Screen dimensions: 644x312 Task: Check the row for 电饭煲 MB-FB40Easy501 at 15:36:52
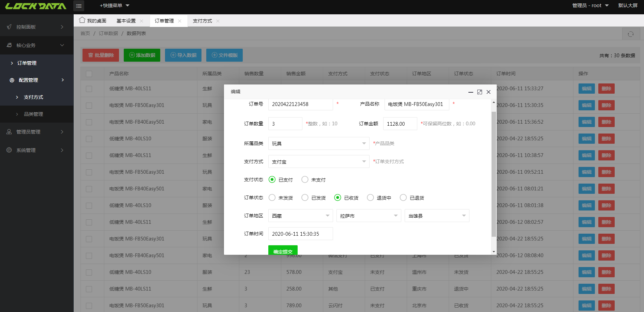89,122
